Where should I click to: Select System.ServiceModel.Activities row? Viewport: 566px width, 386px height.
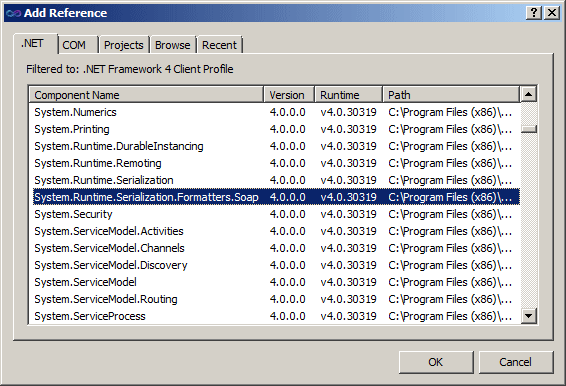point(277,231)
